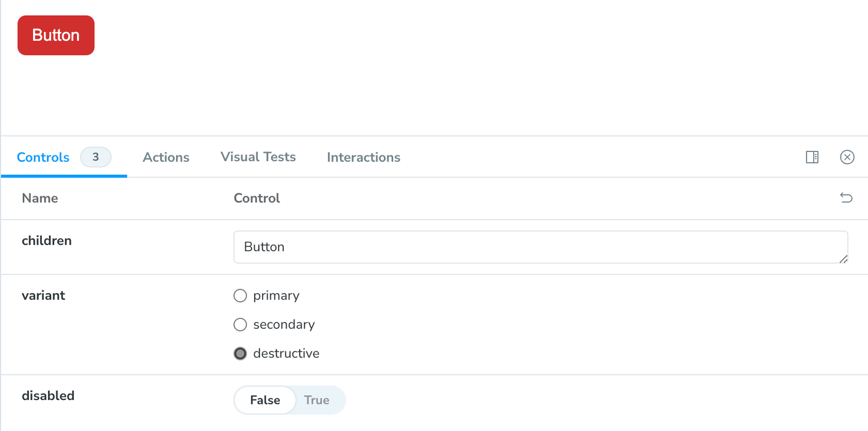This screenshot has width=868, height=431.
Task: Select the secondary variant radio button
Action: pyautogui.click(x=240, y=324)
